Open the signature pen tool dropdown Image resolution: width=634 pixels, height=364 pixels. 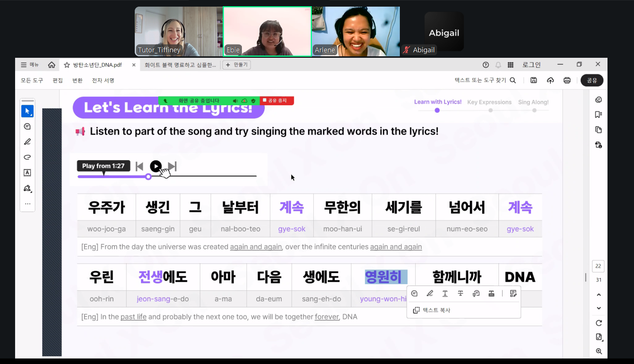(x=28, y=188)
